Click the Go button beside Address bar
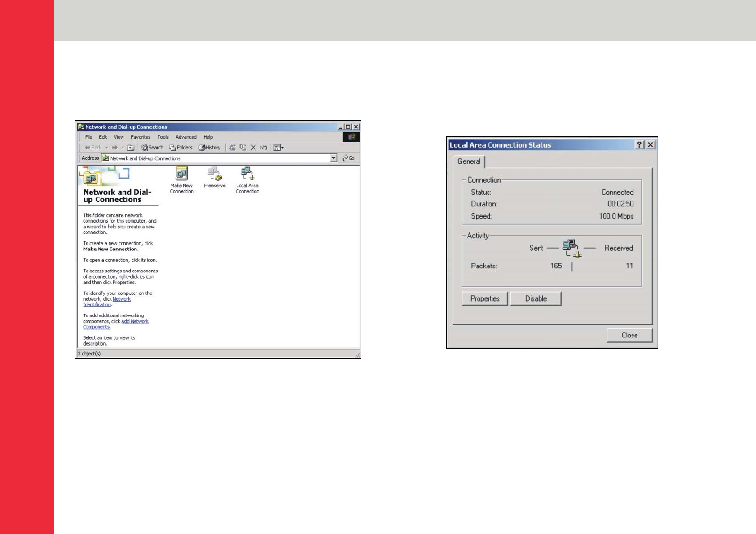 click(x=348, y=158)
